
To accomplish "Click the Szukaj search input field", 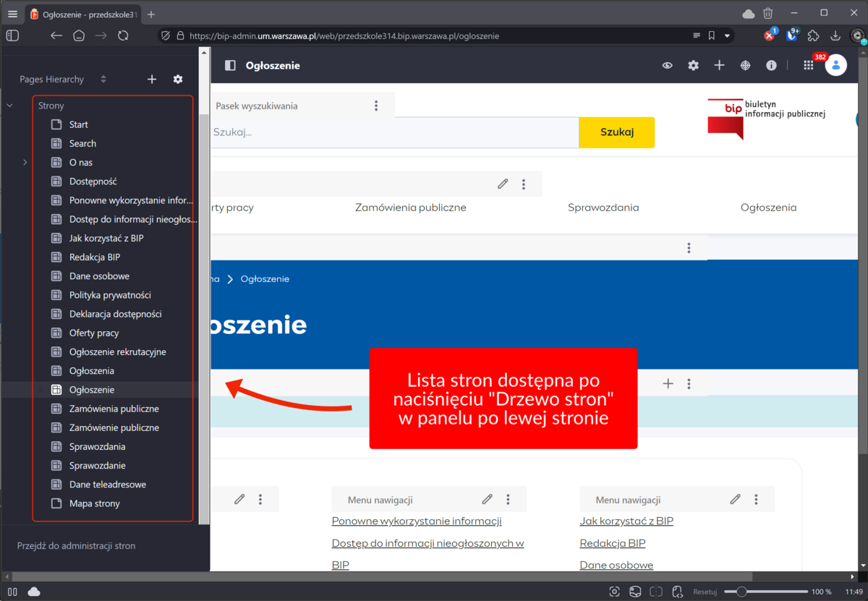I will pos(394,132).
